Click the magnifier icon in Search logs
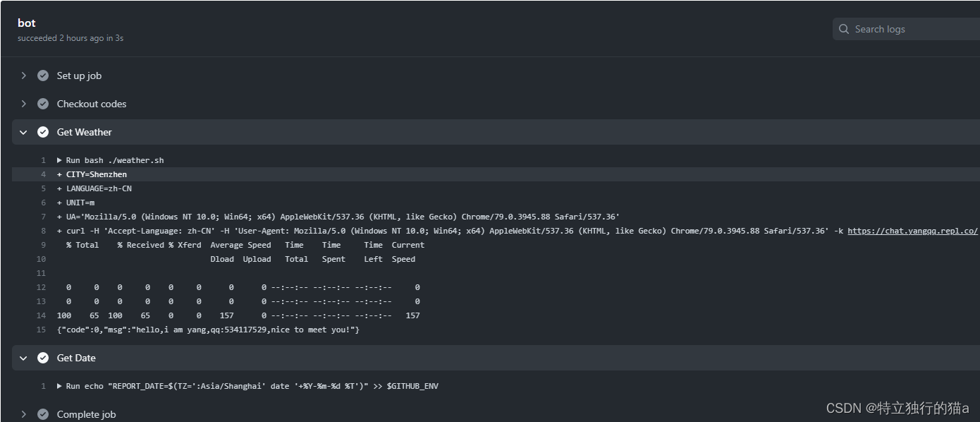The width and height of the screenshot is (980, 422). pos(844,29)
